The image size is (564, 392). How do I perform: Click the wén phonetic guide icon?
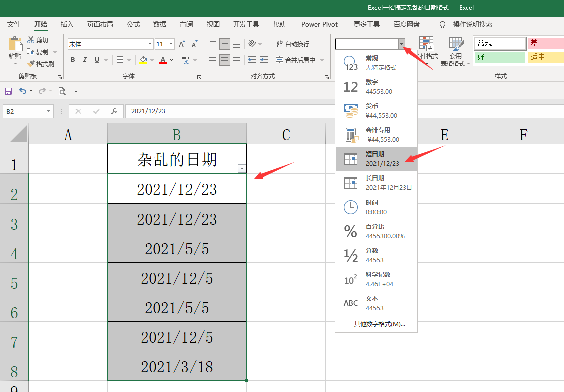(x=186, y=60)
